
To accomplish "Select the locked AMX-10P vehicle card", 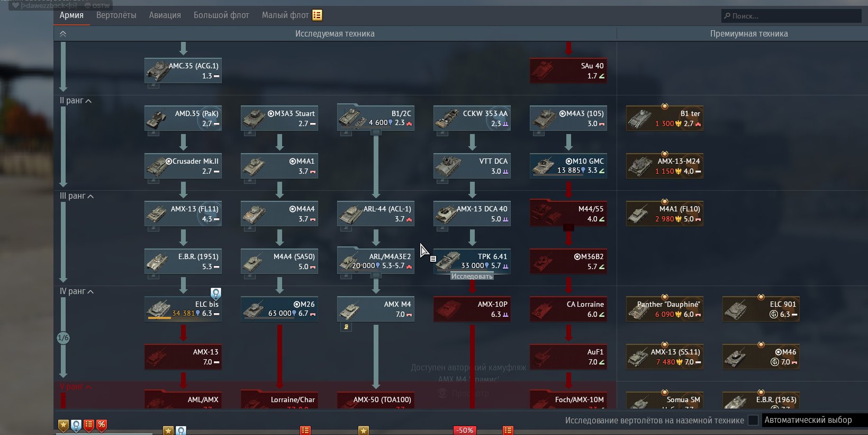I will [x=472, y=309].
